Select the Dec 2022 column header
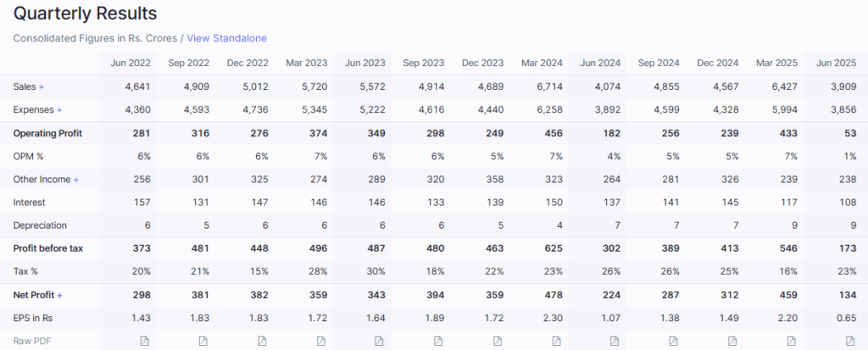This screenshot has width=868, height=350. 248,63
